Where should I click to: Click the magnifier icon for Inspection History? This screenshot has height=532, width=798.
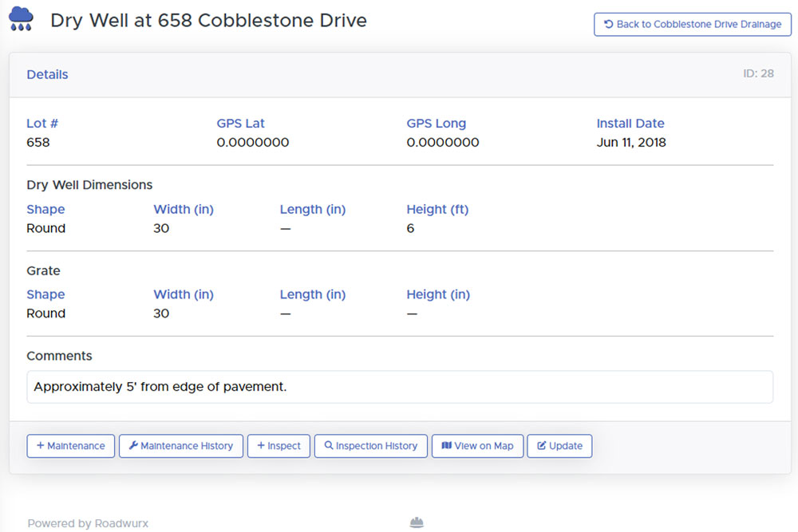coord(328,446)
